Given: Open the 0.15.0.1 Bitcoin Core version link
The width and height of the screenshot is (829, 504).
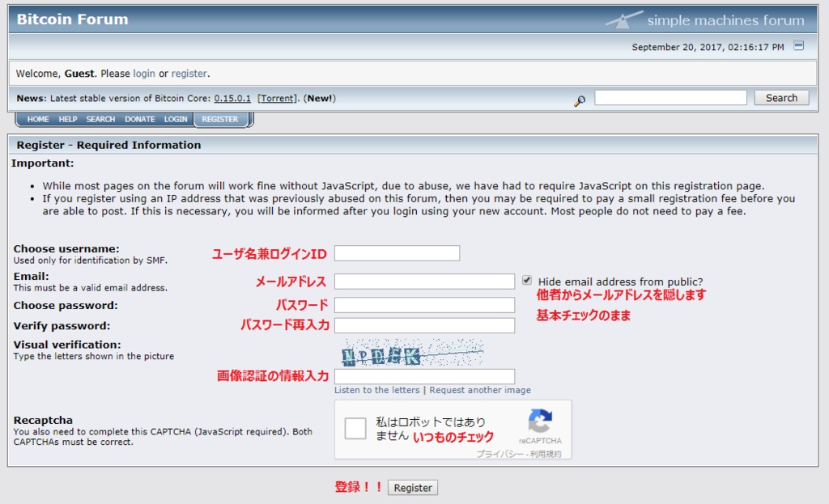Looking at the screenshot, I should (x=232, y=98).
